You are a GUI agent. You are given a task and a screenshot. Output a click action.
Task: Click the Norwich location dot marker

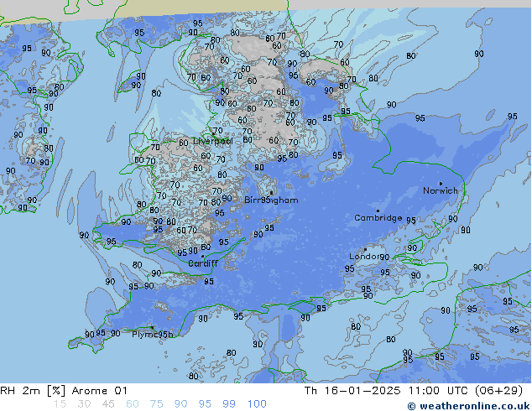point(441,184)
